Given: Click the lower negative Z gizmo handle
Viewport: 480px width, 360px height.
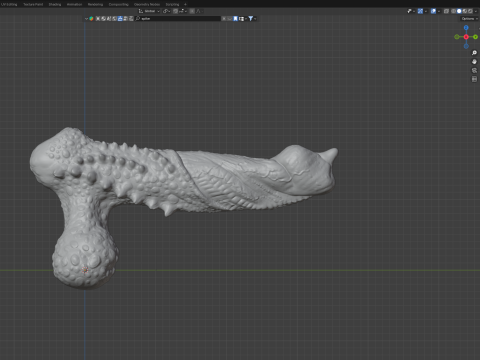Looking at the screenshot, I should pos(466,46).
